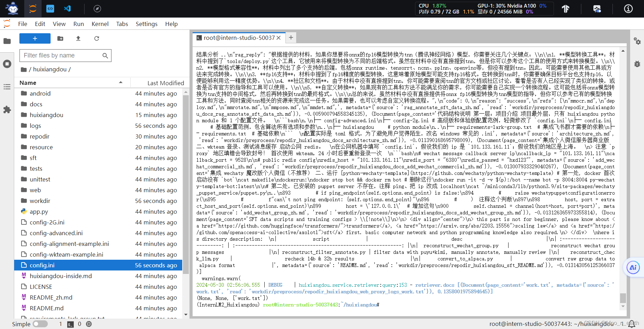Open the JupyterLab launcher icon in top bar

click(x=33, y=9)
